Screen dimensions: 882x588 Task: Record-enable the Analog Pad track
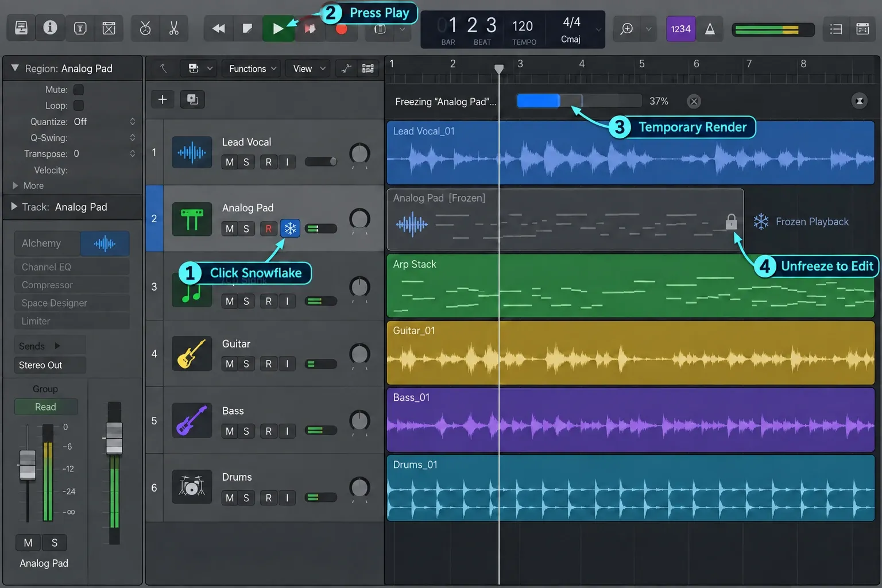pos(268,229)
